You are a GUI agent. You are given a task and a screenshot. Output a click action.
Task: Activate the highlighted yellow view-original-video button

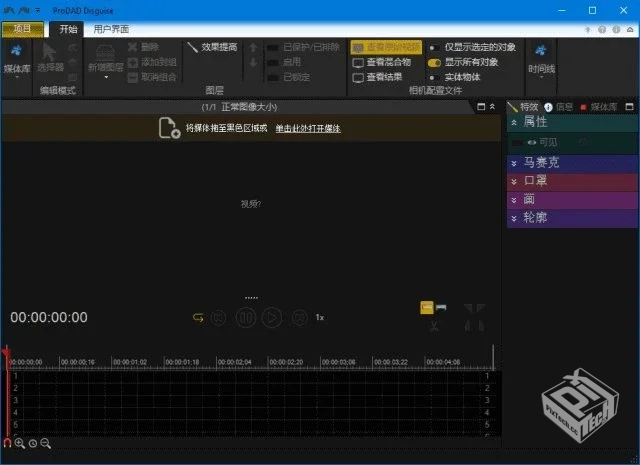pos(386,47)
